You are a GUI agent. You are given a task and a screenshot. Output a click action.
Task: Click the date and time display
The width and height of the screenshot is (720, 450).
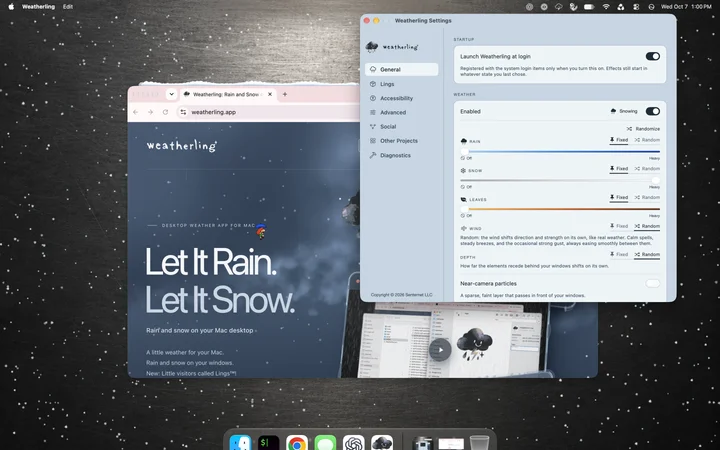(x=686, y=6)
